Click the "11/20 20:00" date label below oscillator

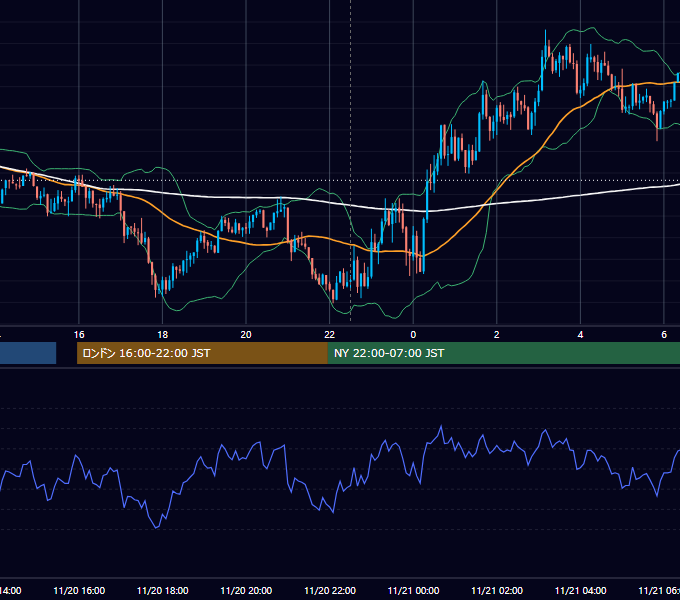(x=246, y=591)
